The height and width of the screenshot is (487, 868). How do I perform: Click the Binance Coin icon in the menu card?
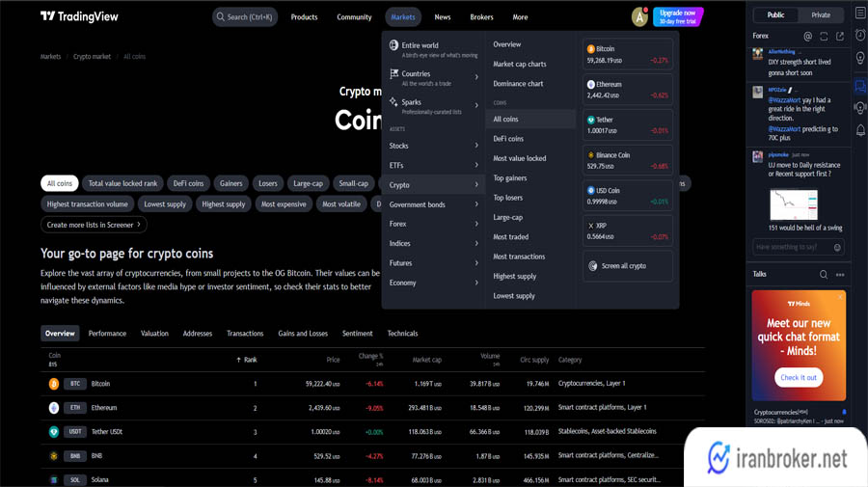590,155
